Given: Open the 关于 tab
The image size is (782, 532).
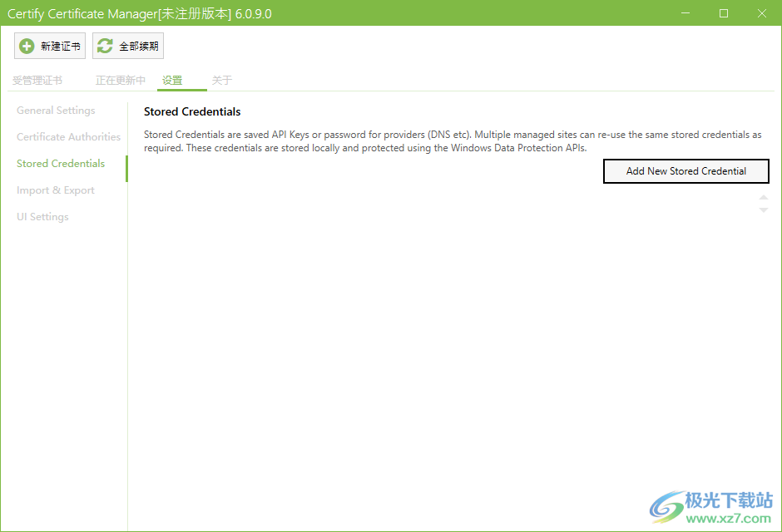Looking at the screenshot, I should pos(222,80).
